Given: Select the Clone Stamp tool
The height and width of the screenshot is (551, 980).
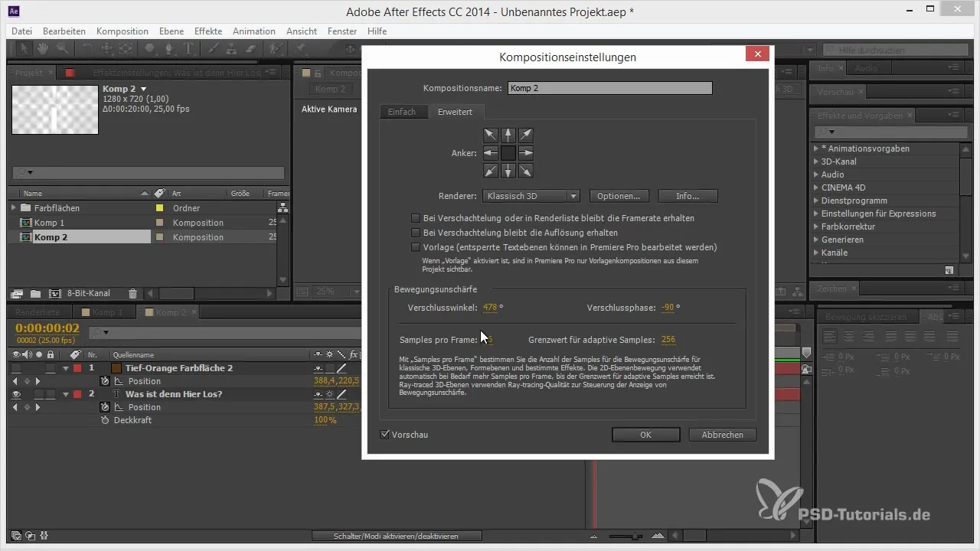Looking at the screenshot, I should [233, 49].
